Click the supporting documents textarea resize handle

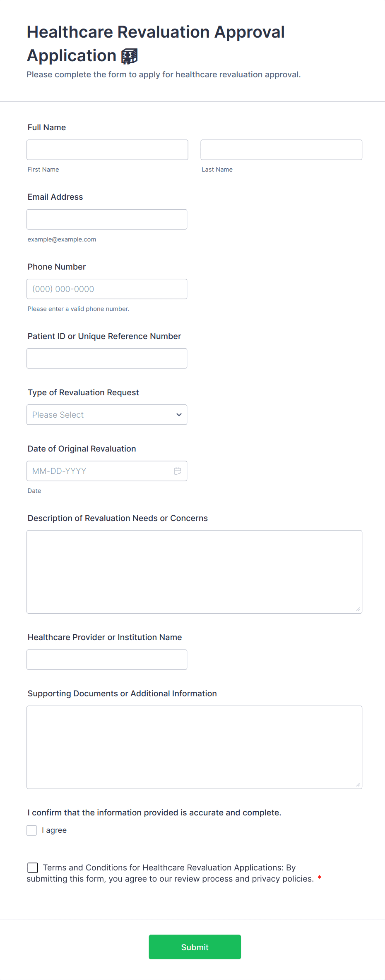(x=358, y=784)
